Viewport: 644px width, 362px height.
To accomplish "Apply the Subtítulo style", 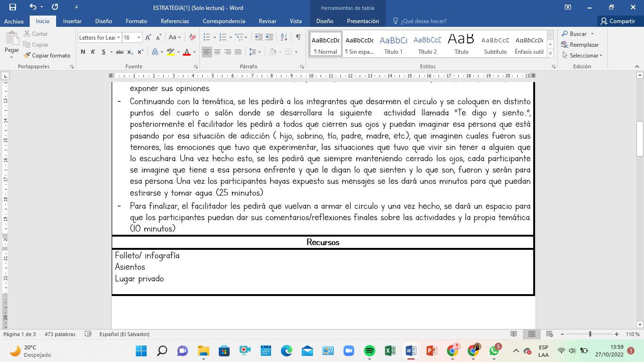I will (x=495, y=44).
